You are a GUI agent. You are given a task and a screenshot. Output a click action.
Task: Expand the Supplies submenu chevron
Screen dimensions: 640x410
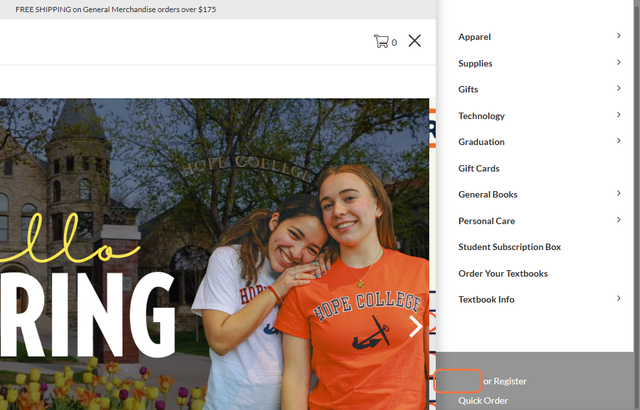(x=619, y=62)
